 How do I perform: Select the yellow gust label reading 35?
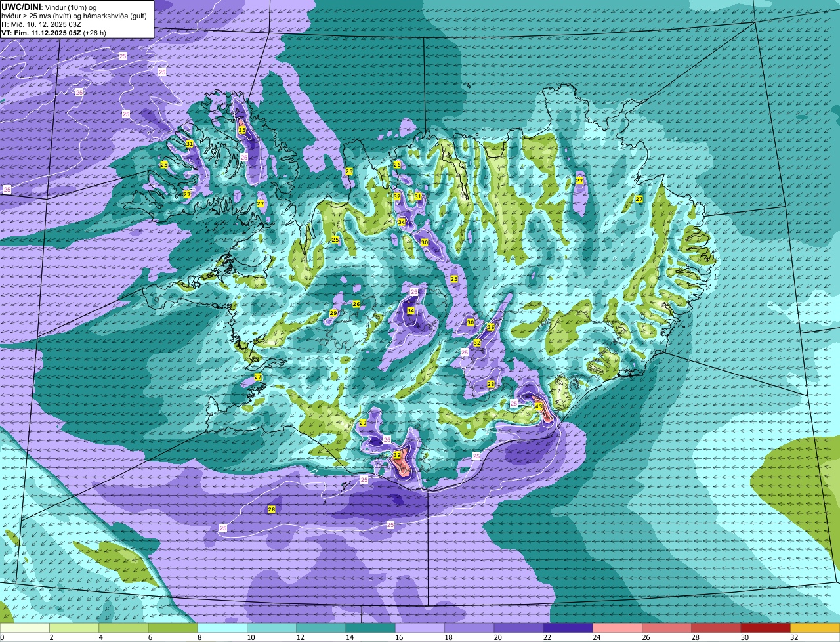pos(242,131)
